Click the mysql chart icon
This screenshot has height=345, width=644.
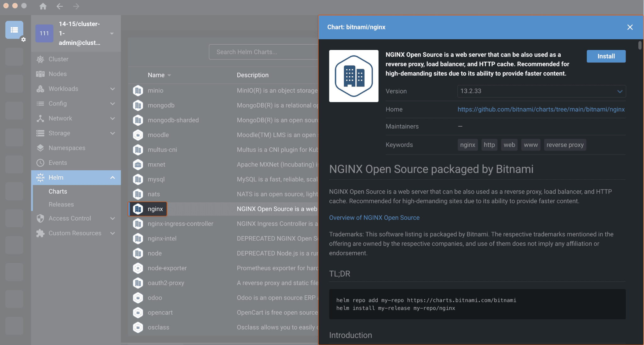pos(138,179)
